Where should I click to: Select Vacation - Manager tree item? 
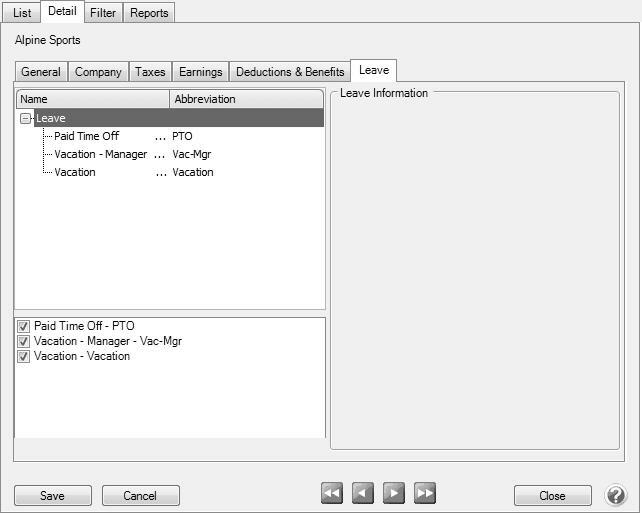[x=100, y=154]
